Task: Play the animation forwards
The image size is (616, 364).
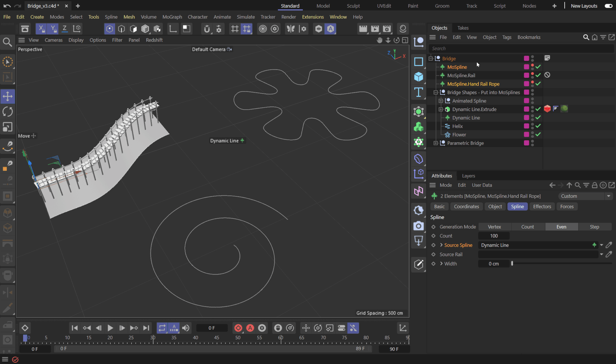Action: [110, 328]
